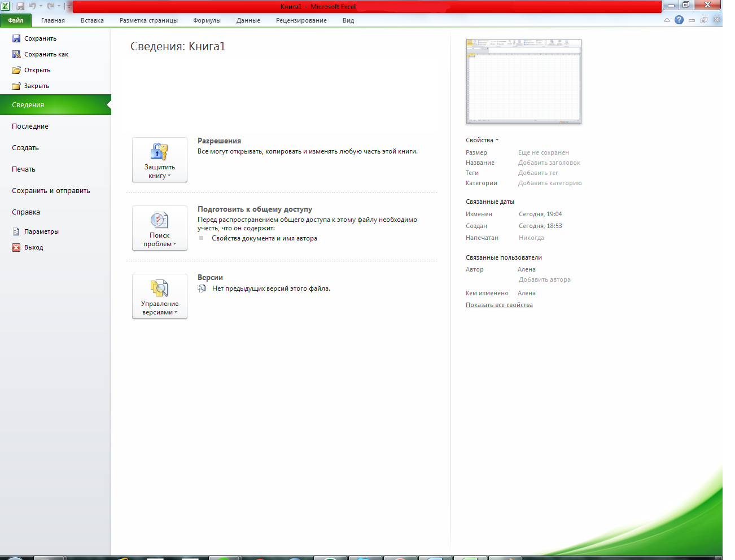735x560 pixels.
Task: Click the Save floppy icon in Backstage menu
Action: (x=16, y=38)
